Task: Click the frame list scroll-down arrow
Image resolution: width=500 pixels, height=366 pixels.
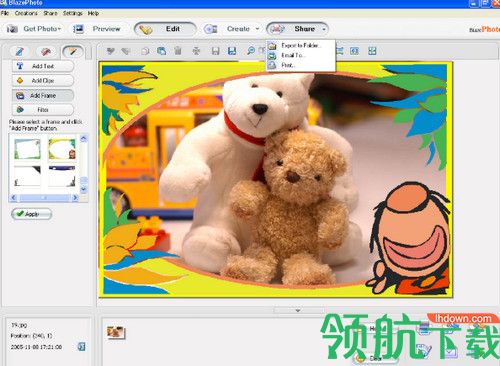Action: pos(84,189)
